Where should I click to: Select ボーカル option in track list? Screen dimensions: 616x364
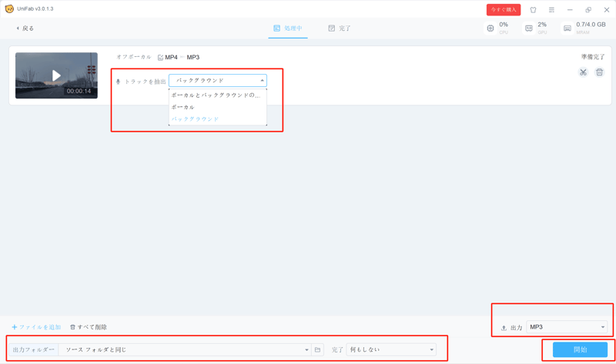tap(183, 107)
